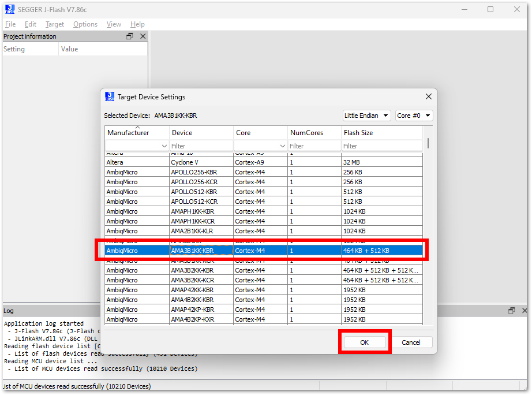This screenshot has height=395, width=532.
Task: Open the View menu
Action: (114, 24)
